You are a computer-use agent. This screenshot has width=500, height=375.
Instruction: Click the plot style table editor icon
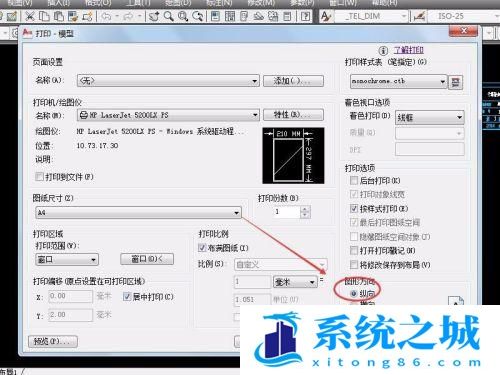pyautogui.click(x=456, y=82)
